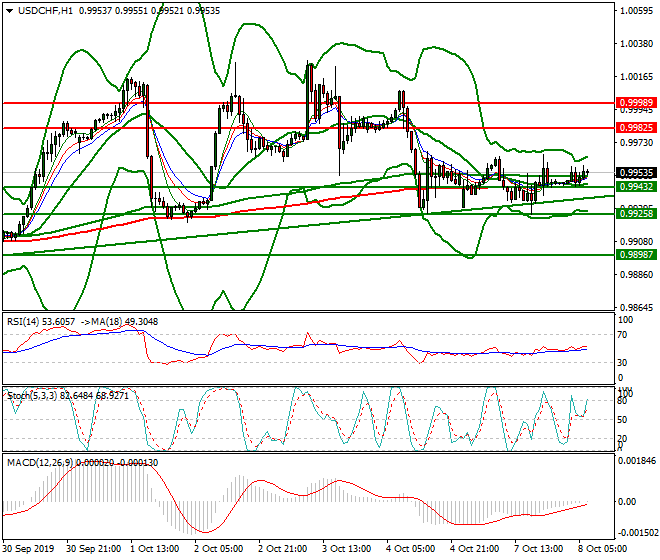
Task: Select the 0.98860 price scale value
Action: pos(636,275)
